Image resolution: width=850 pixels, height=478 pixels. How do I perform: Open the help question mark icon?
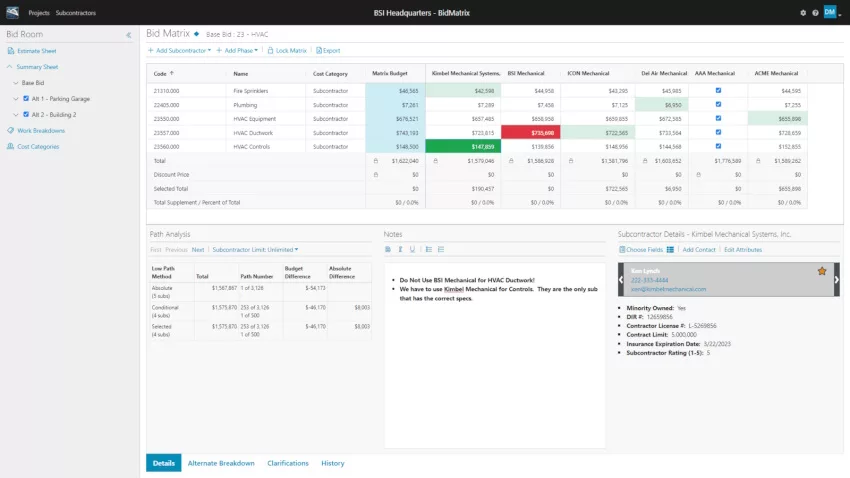pyautogui.click(x=815, y=13)
